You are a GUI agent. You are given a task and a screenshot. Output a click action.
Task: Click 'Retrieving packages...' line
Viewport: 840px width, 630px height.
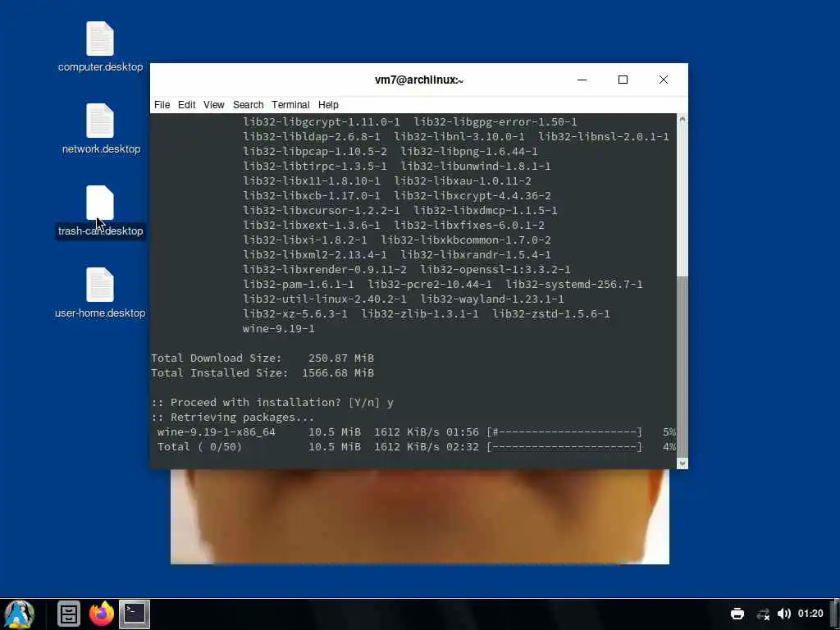[x=232, y=418]
